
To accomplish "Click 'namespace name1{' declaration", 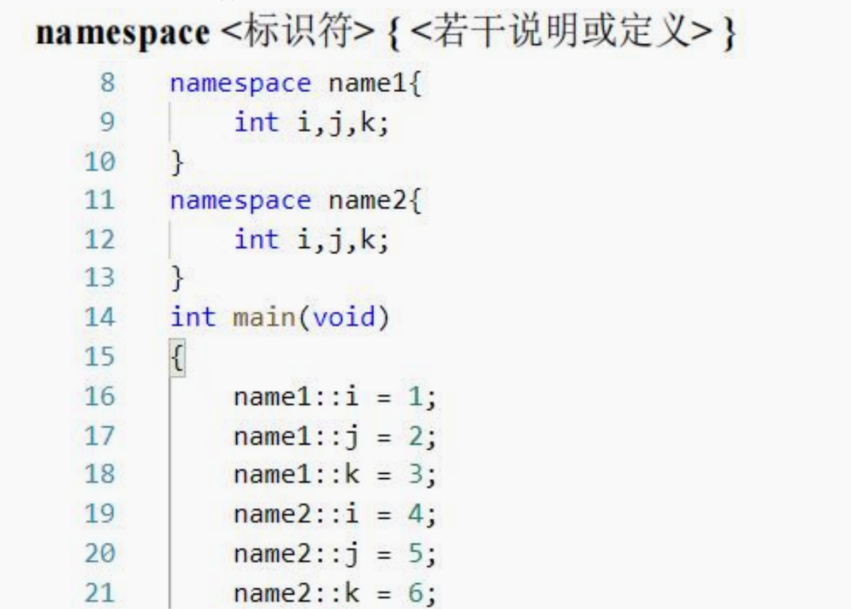I will pos(295,84).
